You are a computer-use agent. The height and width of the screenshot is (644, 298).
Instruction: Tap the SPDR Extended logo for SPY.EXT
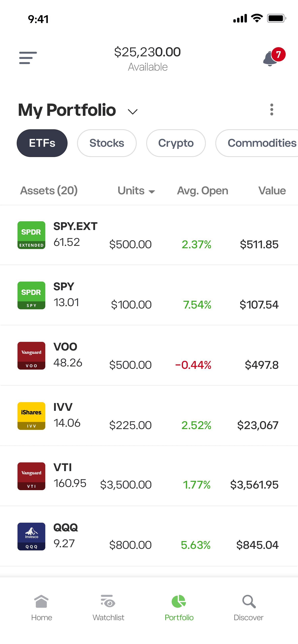[x=31, y=235]
